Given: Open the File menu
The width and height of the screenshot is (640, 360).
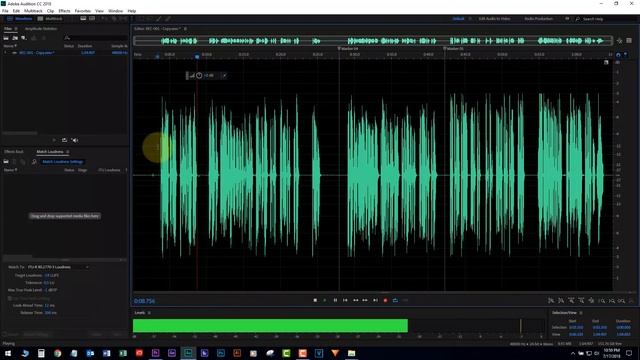Looking at the screenshot, I should coord(5,11).
